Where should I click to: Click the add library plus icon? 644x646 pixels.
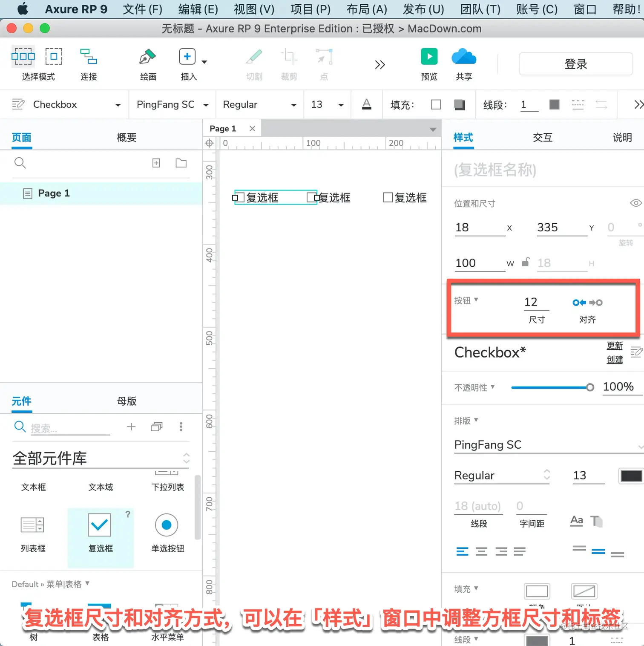131,427
